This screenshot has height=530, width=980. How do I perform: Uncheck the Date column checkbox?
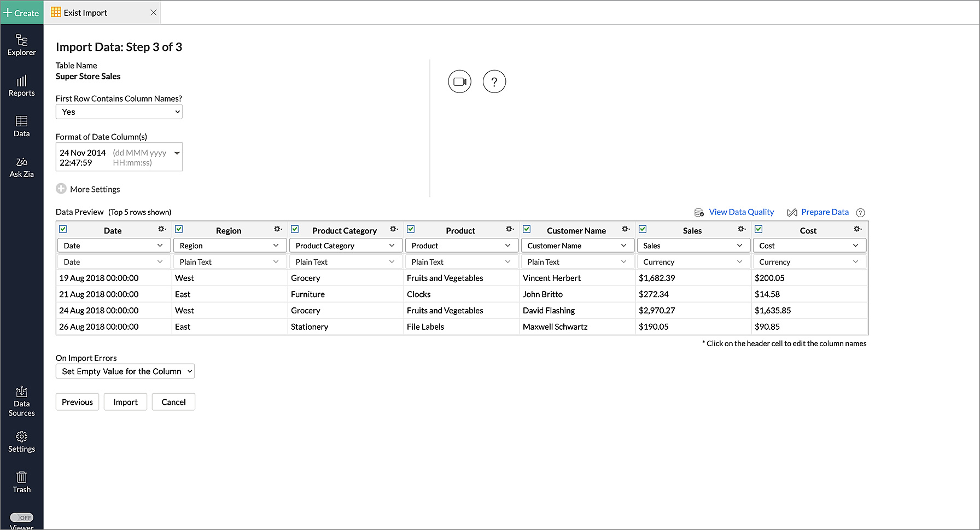(63, 229)
